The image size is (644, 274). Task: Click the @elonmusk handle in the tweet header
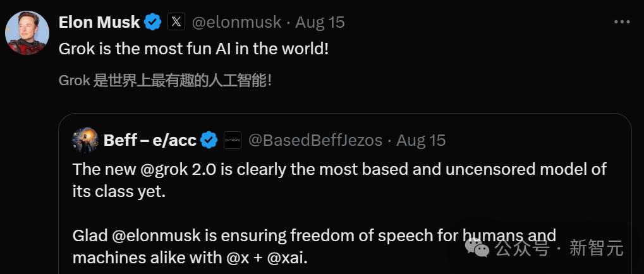pyautogui.click(x=236, y=23)
